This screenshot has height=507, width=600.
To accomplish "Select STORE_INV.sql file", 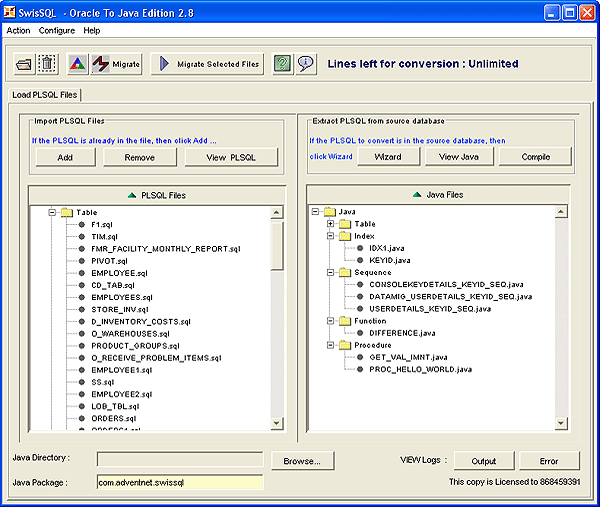I will (x=120, y=310).
